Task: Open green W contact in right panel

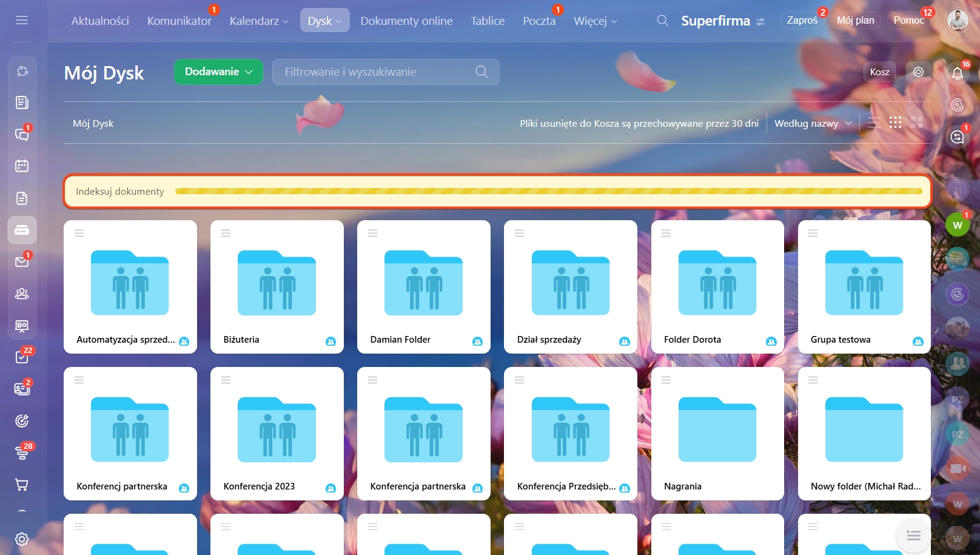Action: click(x=958, y=225)
